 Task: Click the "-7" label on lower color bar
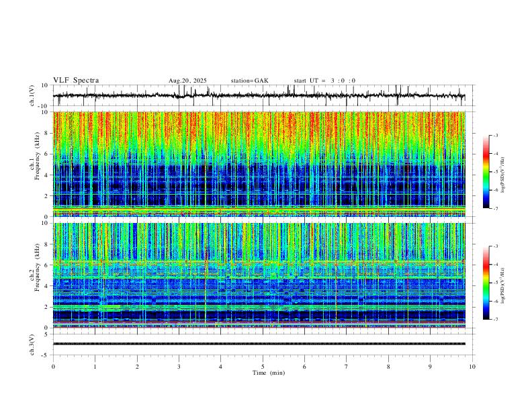point(495,320)
